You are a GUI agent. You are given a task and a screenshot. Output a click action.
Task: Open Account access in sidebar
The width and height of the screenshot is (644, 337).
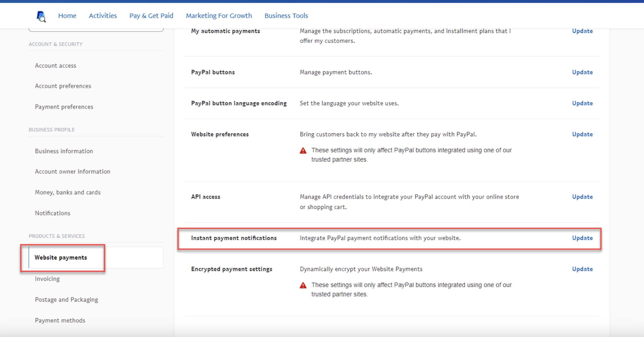[x=56, y=66]
